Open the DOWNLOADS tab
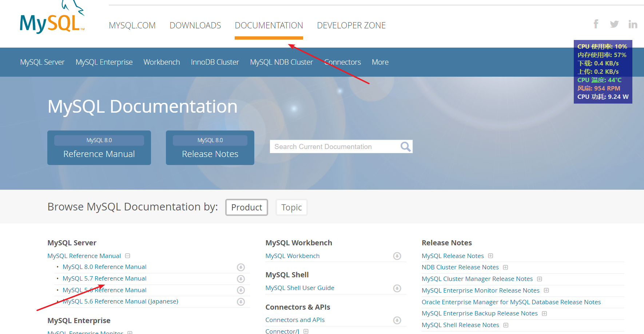 pos(195,25)
